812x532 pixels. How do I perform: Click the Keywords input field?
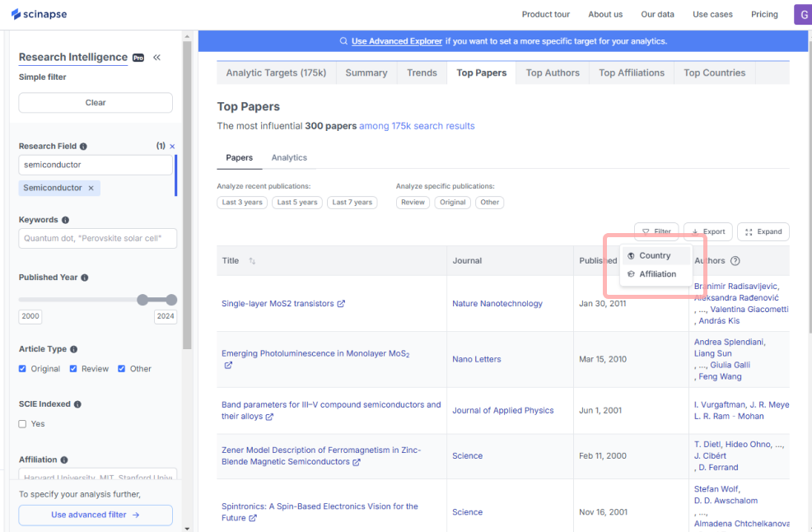click(x=97, y=238)
